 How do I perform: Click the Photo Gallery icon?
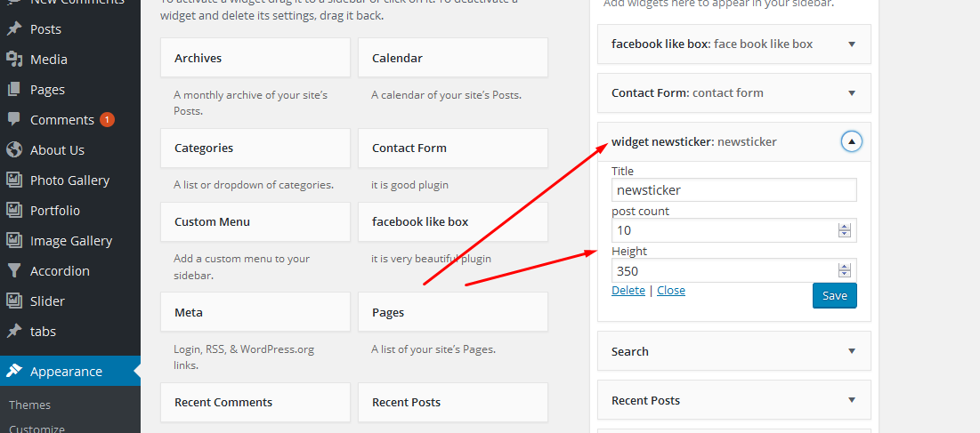[x=13, y=180]
